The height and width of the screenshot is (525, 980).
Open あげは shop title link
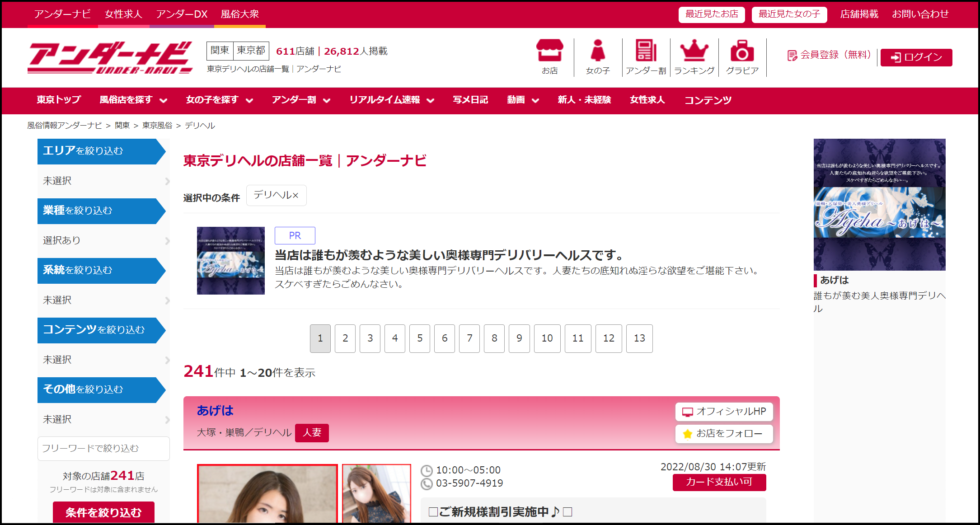(215, 410)
